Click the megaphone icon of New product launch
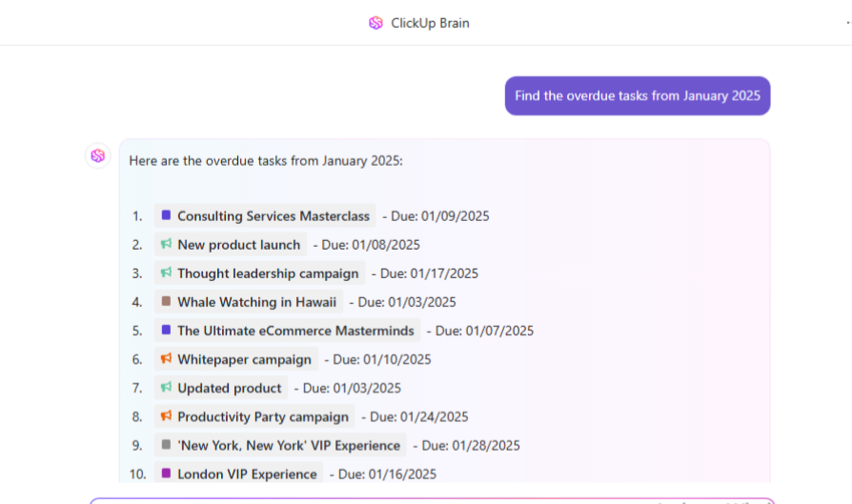The image size is (852, 504). 166,244
